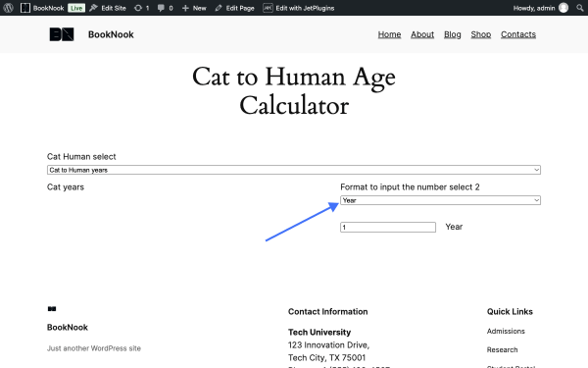
Task: Click the Edit Page pencil icon
Action: 219,8
